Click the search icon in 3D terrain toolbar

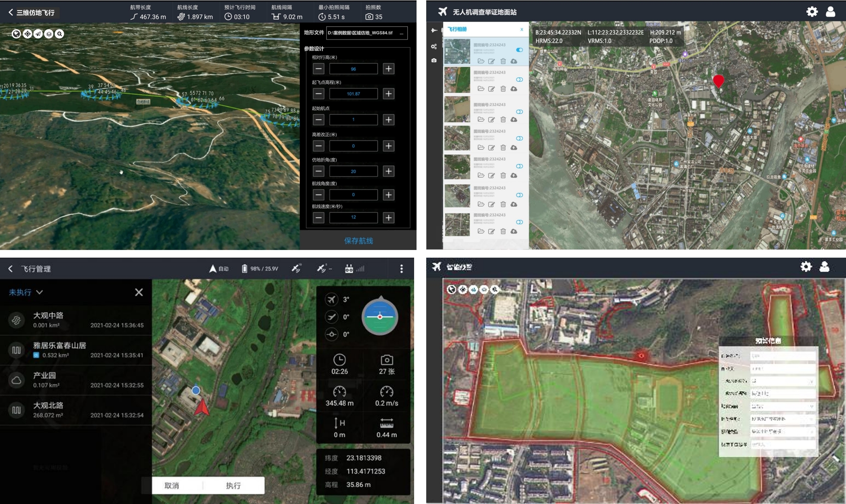click(59, 34)
